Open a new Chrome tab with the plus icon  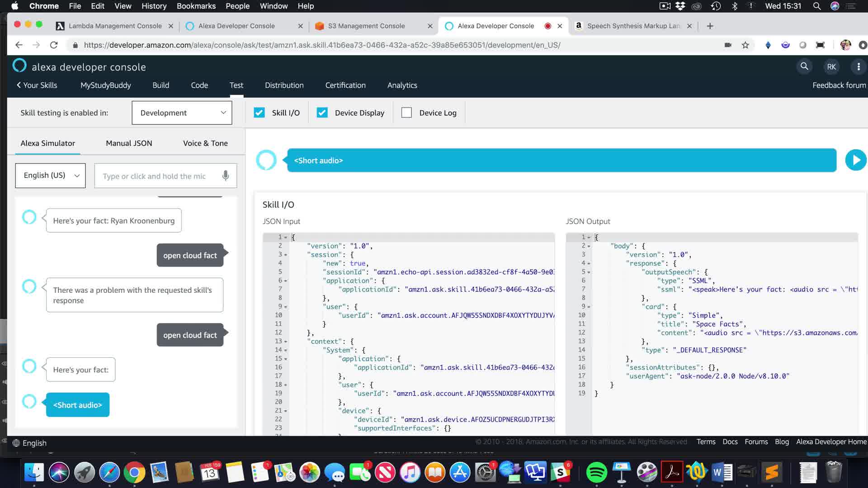pyautogui.click(x=710, y=26)
